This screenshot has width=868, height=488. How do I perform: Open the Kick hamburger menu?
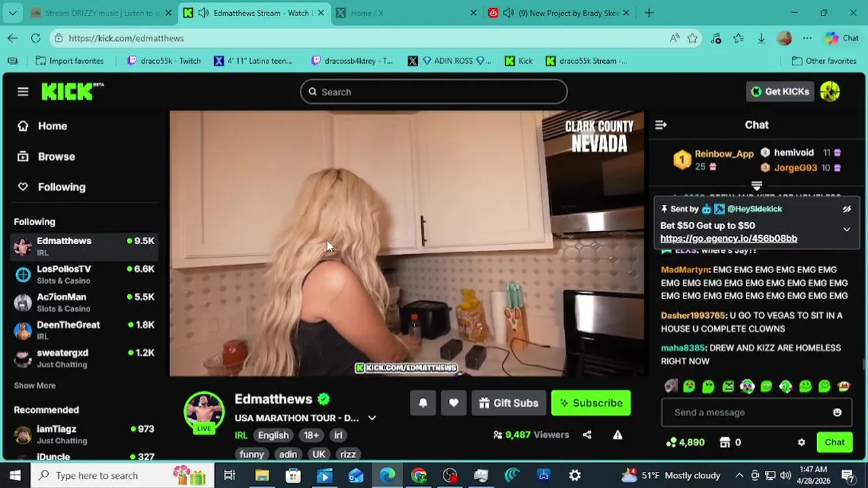point(23,91)
